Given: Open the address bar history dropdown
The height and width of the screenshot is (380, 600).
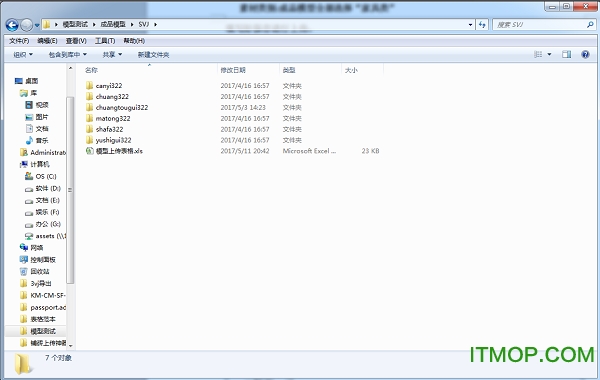Looking at the screenshot, I should click(x=471, y=25).
